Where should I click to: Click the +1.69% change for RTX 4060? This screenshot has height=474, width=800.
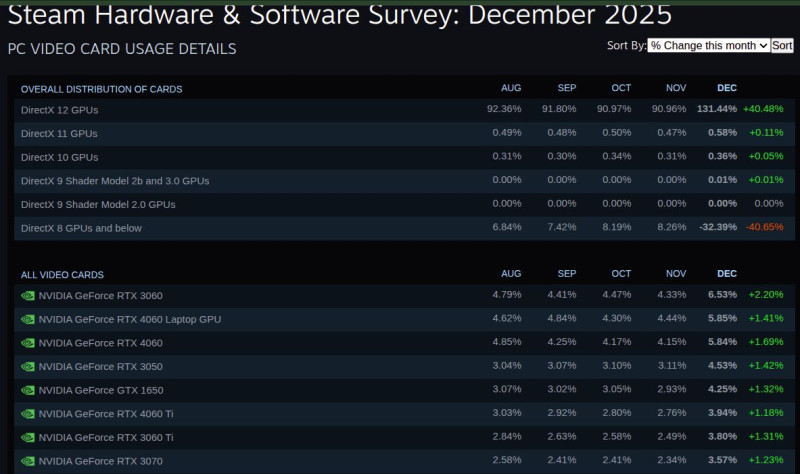tap(766, 342)
